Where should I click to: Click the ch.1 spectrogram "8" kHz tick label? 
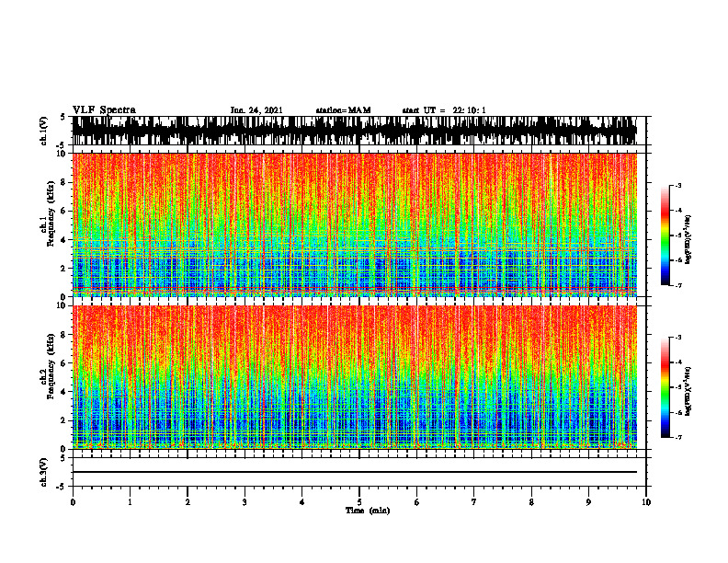tap(63, 182)
